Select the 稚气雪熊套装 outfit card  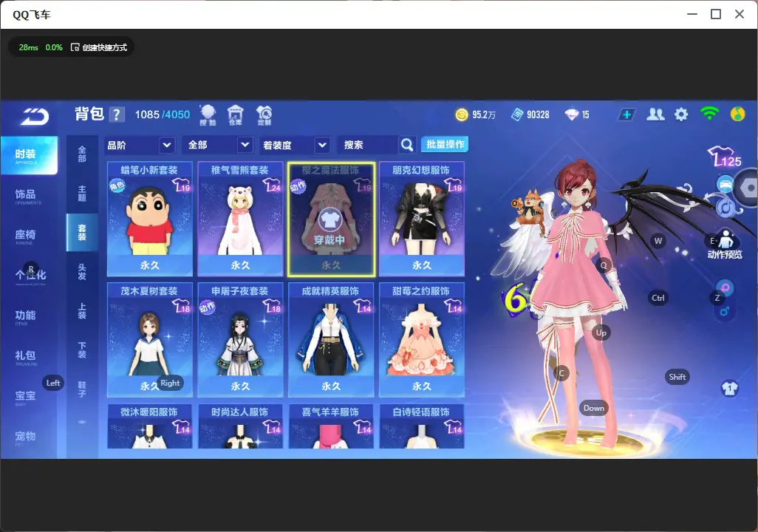click(x=240, y=219)
